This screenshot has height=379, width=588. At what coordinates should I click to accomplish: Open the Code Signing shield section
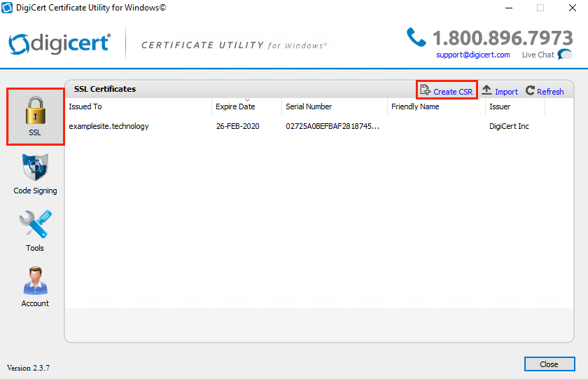pyautogui.click(x=35, y=174)
